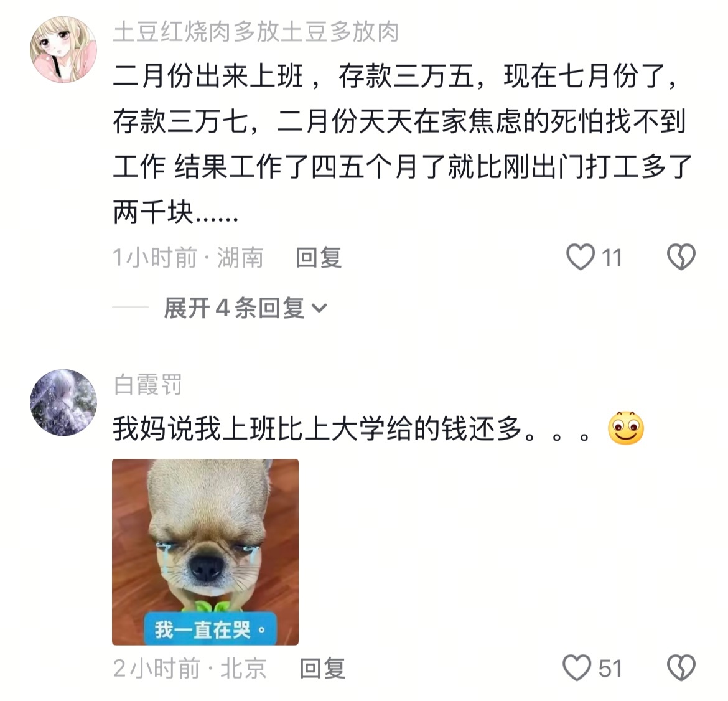Viewport: 728px width, 701px height.
Task: Open profile via username 土豆红烧肉多放土豆多放肉
Action: pyautogui.click(x=256, y=32)
